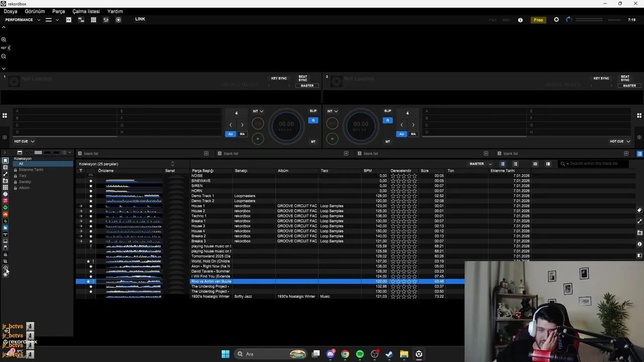644x362 pixels.
Task: Toggle SLIP on deck 2
Action: click(387, 111)
